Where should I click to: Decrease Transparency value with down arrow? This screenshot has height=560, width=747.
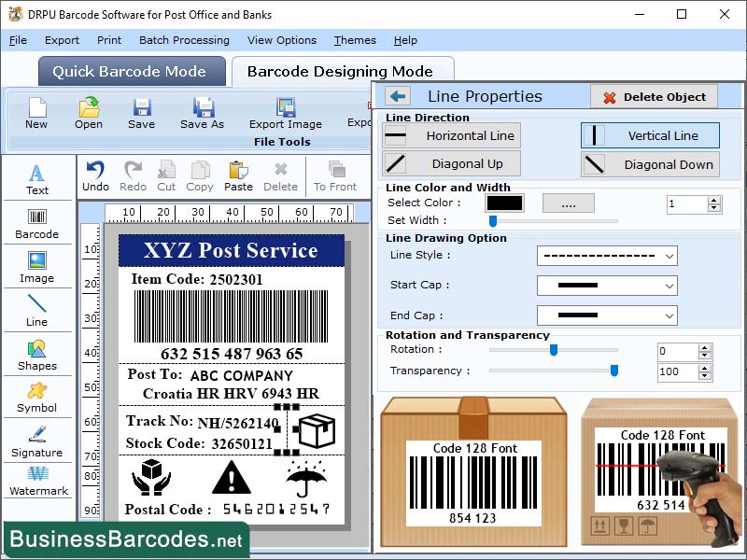pos(705,376)
